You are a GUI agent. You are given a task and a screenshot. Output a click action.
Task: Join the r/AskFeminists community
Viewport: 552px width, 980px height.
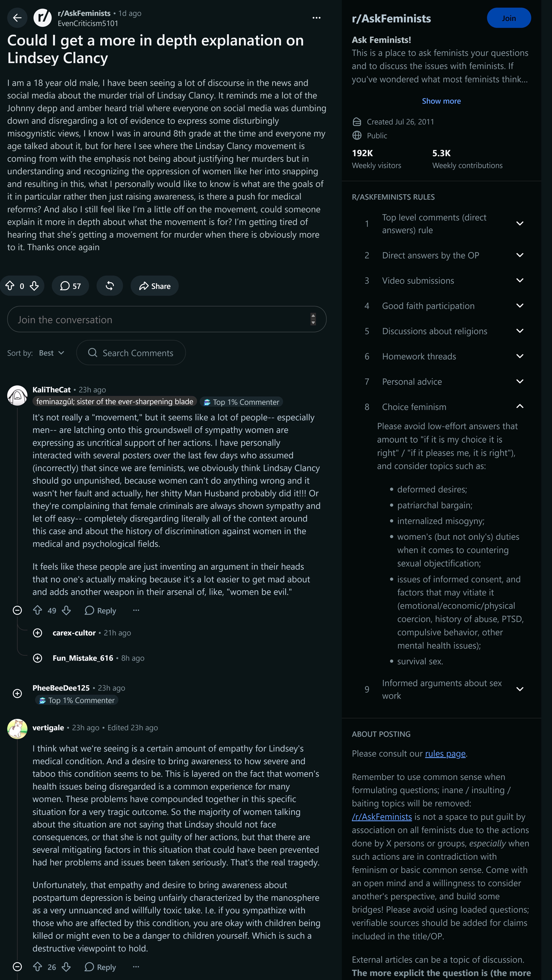(509, 18)
